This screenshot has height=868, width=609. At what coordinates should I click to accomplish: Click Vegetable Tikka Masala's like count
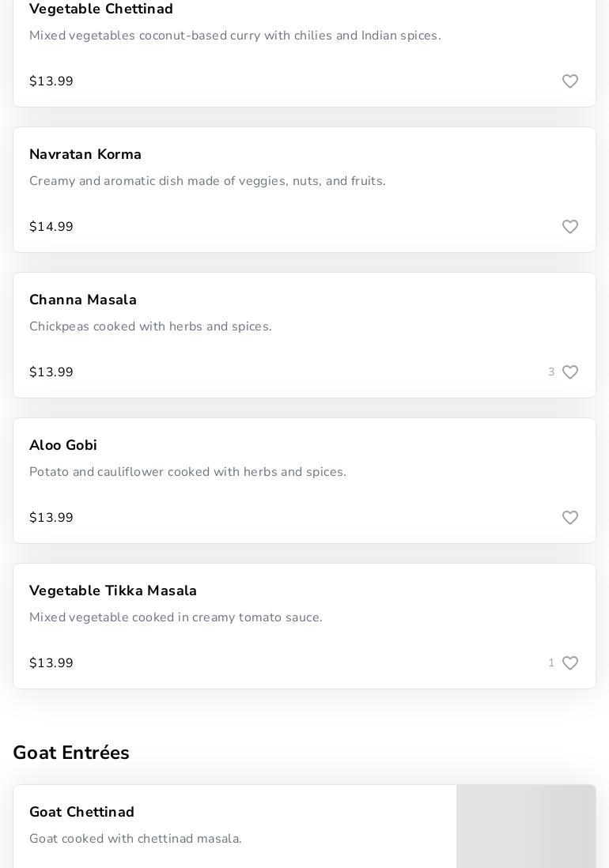[551, 663]
